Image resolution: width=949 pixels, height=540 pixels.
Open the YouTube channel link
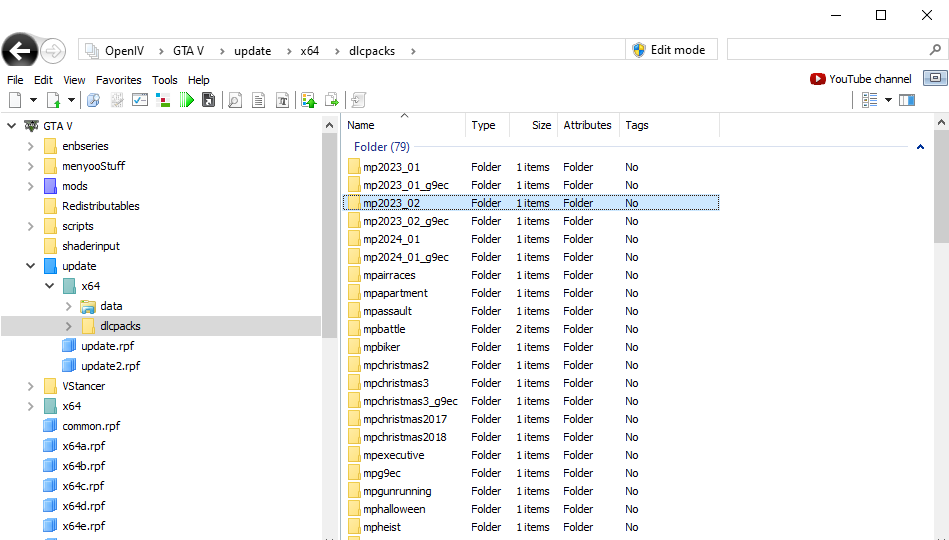(860, 79)
